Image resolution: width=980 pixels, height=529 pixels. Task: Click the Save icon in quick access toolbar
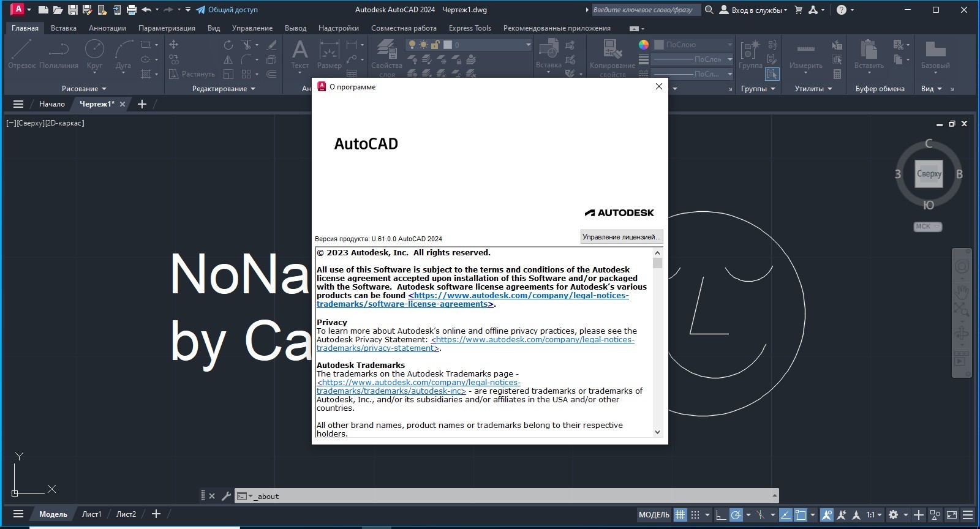(73, 10)
